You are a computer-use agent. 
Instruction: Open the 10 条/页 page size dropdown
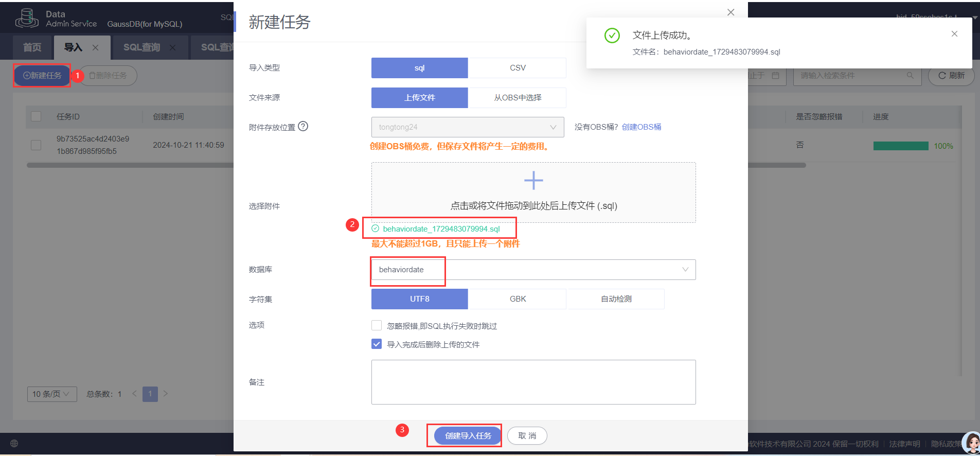[52, 394]
